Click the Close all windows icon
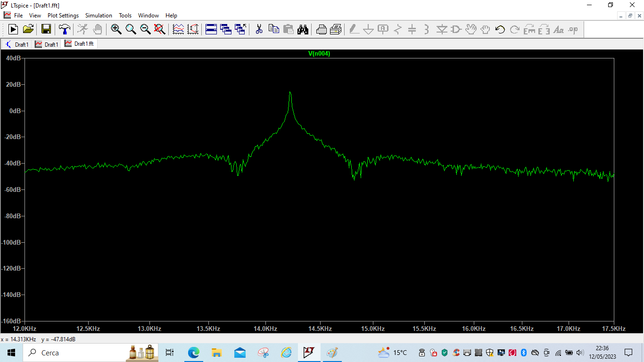 pos(240,29)
